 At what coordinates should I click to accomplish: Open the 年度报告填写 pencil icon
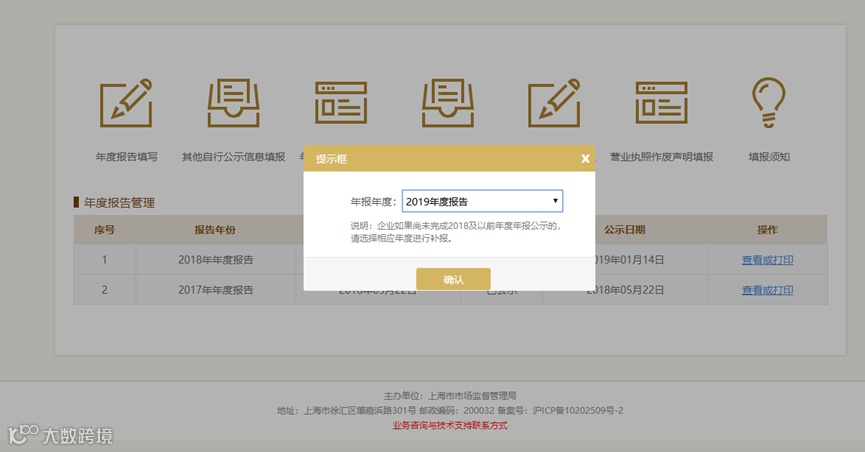[126, 103]
